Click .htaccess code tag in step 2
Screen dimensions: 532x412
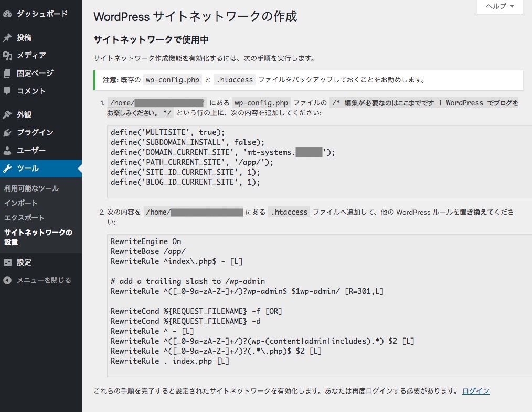tap(289, 212)
